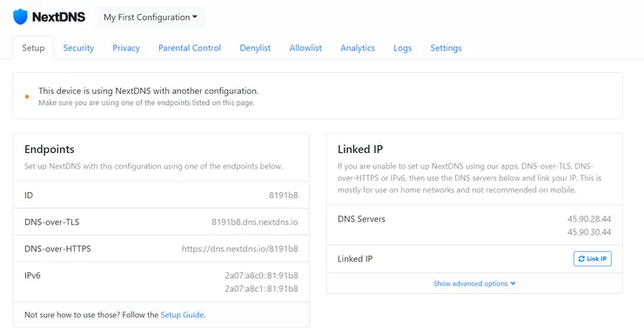Viewport: 644px width, 332px height.
Task: Click the DNS Servers label
Action: click(x=361, y=219)
